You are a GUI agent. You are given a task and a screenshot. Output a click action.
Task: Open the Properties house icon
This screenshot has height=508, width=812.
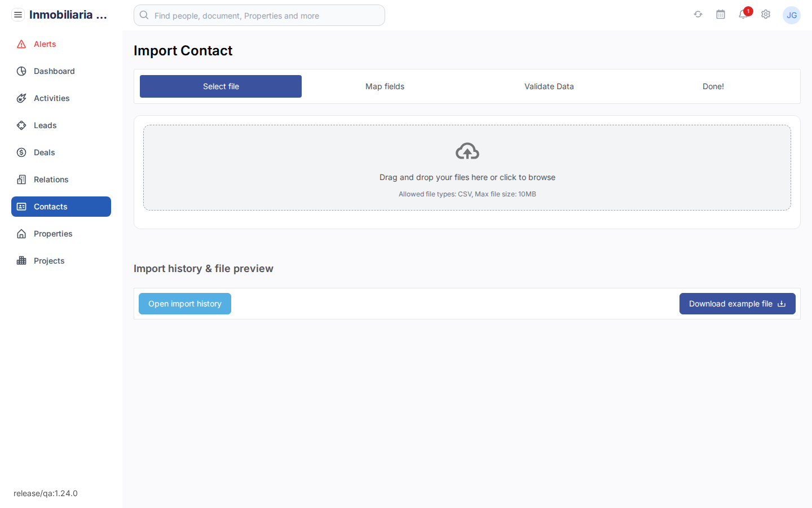21,234
